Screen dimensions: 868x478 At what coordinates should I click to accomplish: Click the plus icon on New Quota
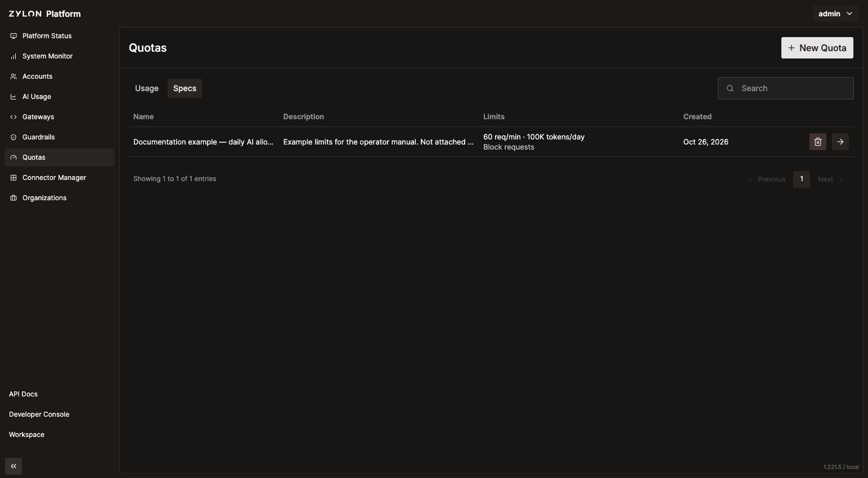[791, 48]
